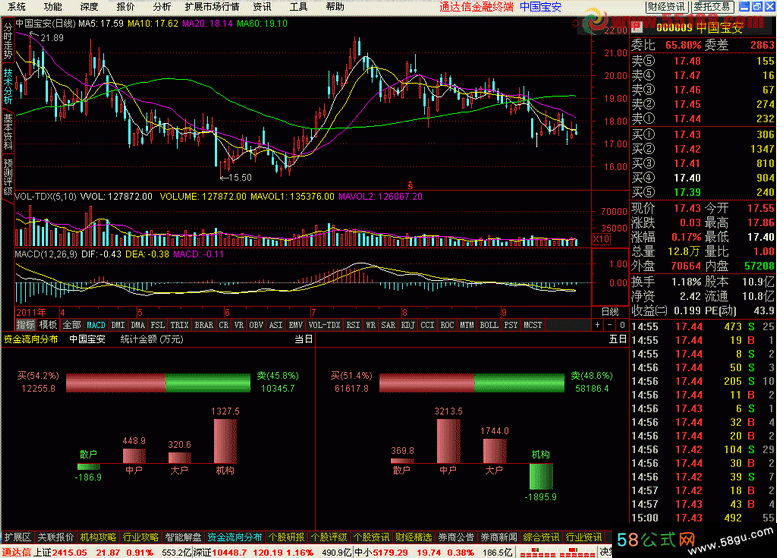The height and width of the screenshot is (558, 777).
Task: Open the 个股资讯 bottom tab
Action: click(371, 537)
